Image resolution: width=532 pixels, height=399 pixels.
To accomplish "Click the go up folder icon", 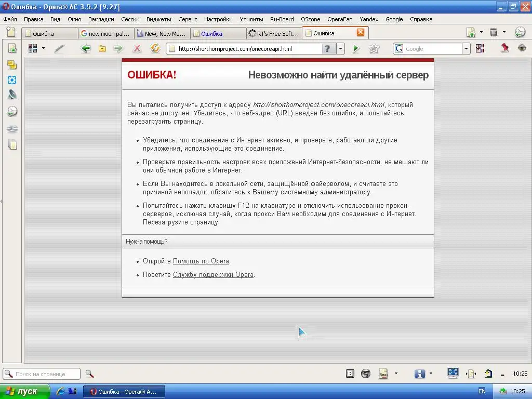I will click(102, 48).
